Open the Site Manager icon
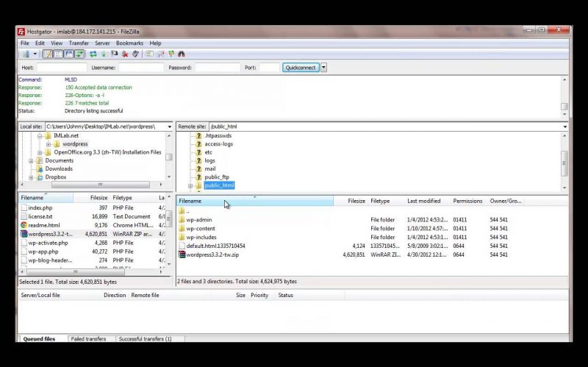Screen dimensions: 588x367 point(26,54)
